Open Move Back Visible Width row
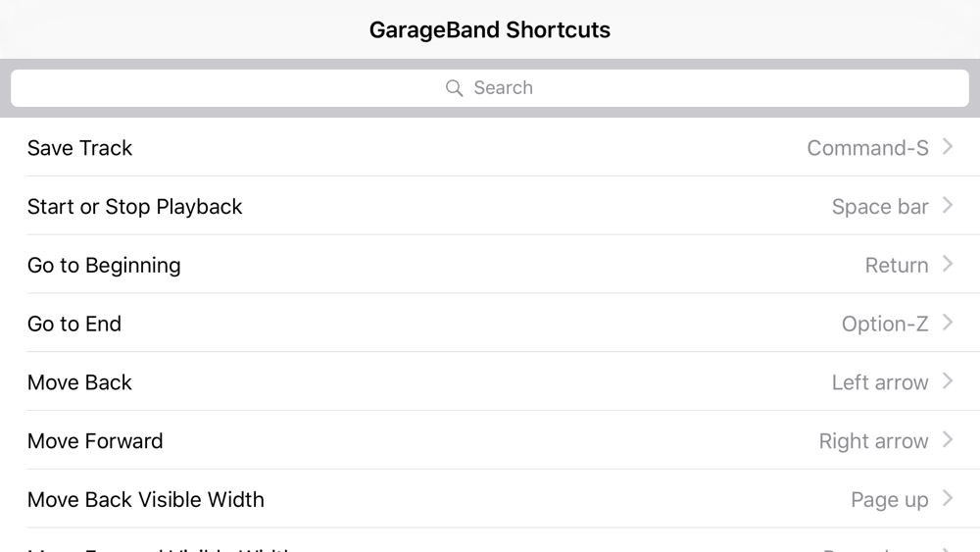This screenshot has width=980, height=552. pyautogui.click(x=146, y=500)
